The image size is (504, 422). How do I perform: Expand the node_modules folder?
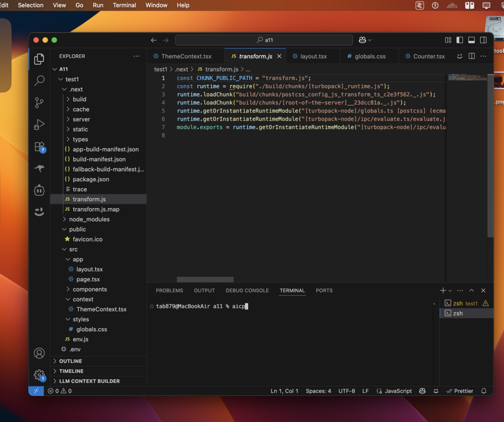pos(98,219)
